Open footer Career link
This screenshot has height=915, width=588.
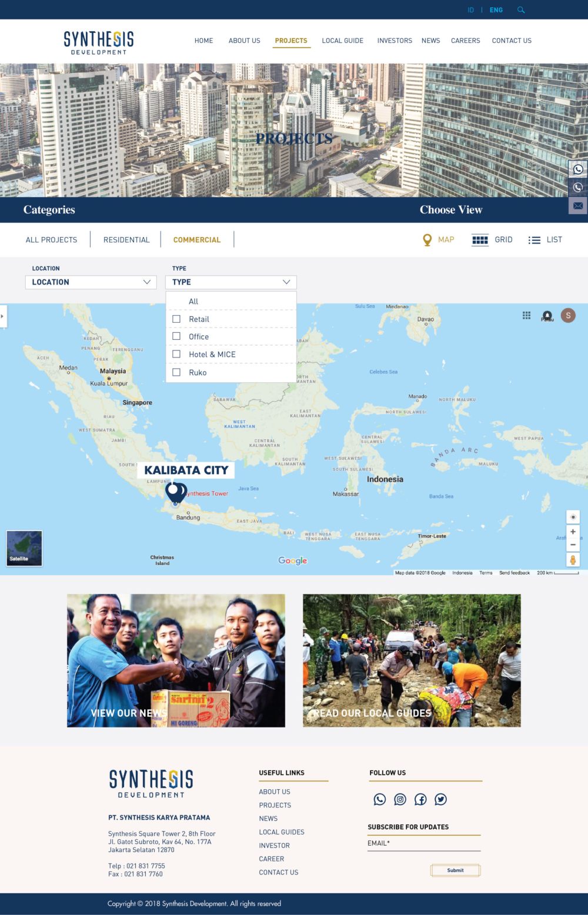272,859
